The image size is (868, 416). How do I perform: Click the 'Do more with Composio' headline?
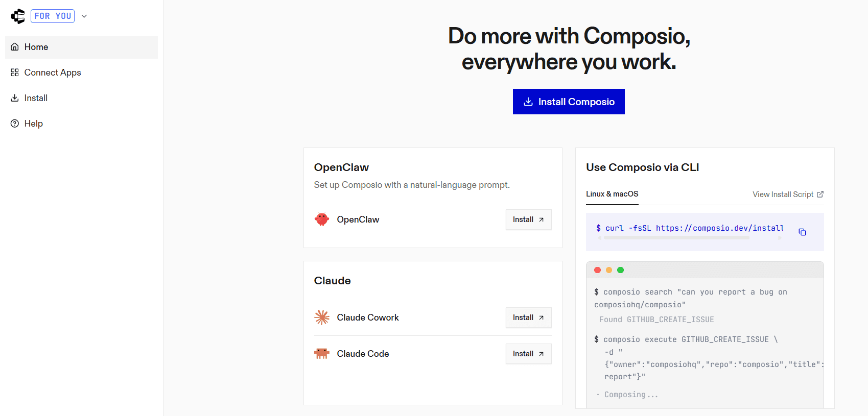(x=569, y=49)
